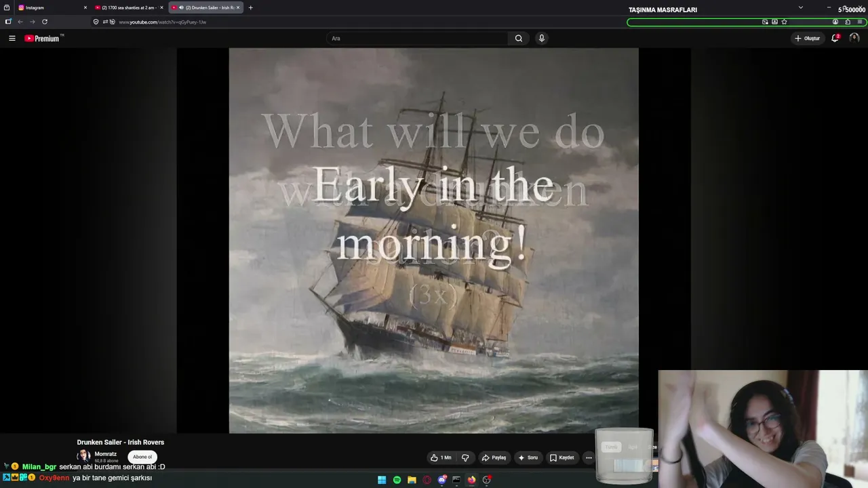Dislike the Drunken Sailer video

(x=465, y=457)
